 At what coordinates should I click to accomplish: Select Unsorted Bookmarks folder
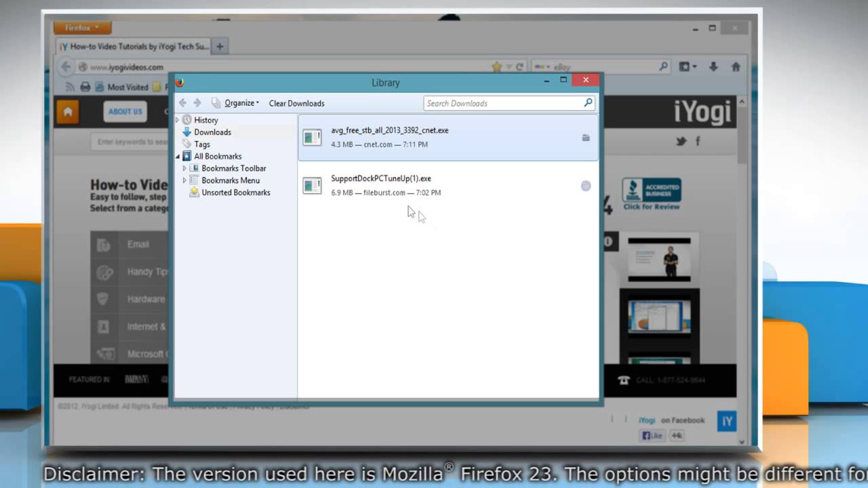(x=235, y=192)
